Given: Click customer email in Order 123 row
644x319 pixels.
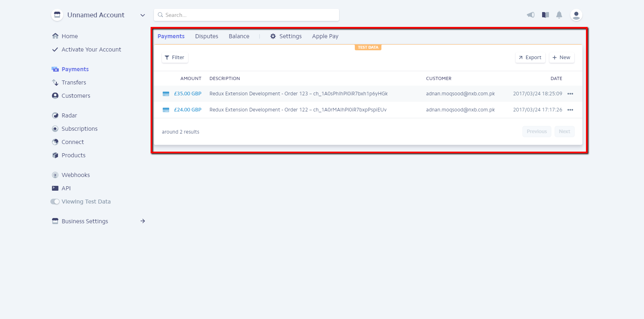Looking at the screenshot, I should click(460, 94).
